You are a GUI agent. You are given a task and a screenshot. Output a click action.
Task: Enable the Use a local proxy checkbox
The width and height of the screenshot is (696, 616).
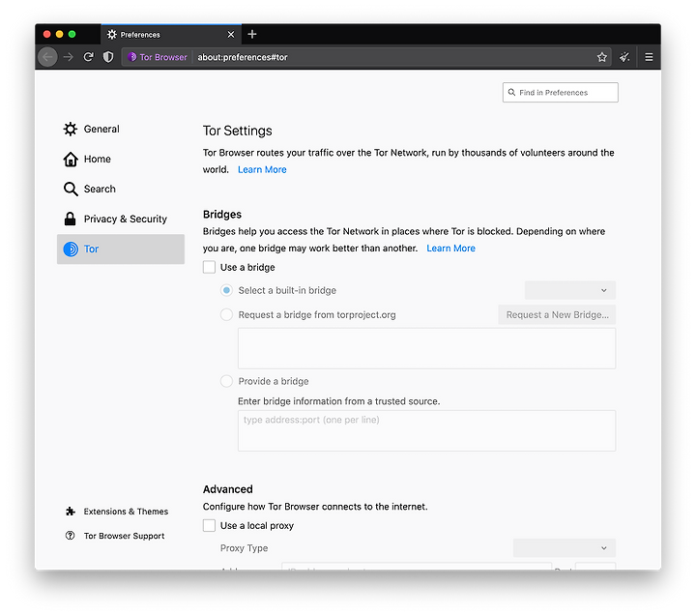pyautogui.click(x=209, y=525)
